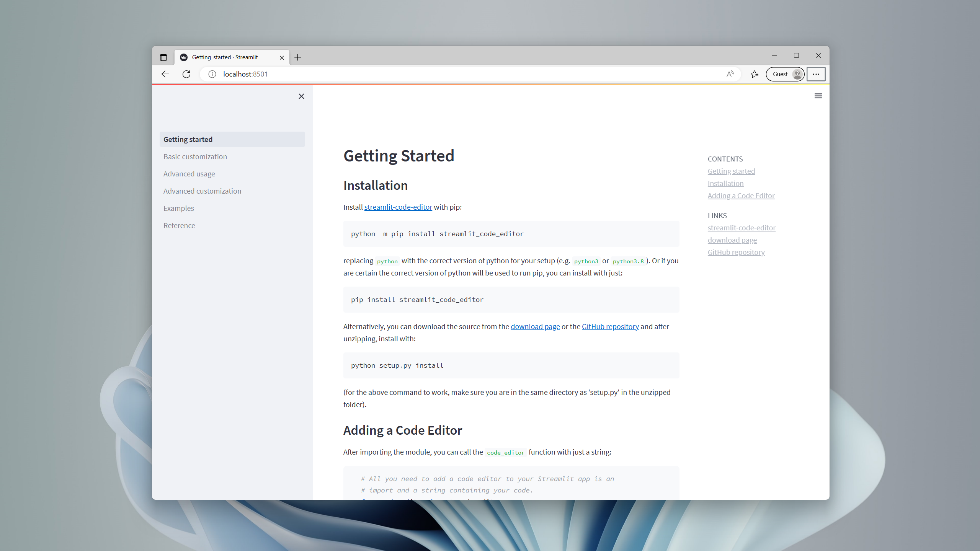980x551 pixels.
Task: Close the Getting_started Streamlit tab
Action: (282, 57)
